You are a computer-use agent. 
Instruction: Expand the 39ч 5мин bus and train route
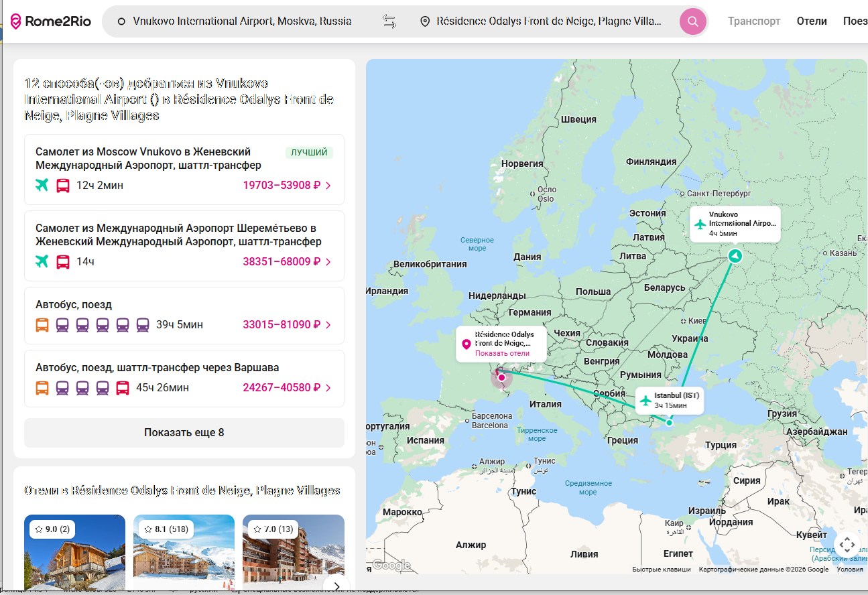(x=184, y=315)
